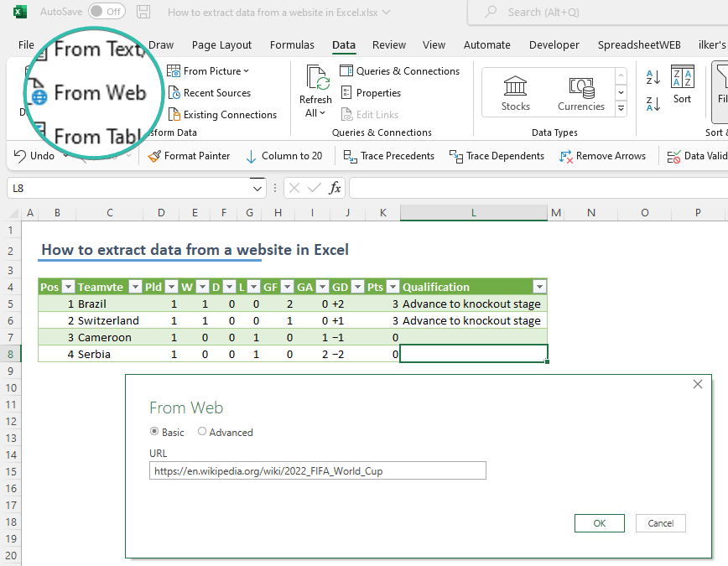Screen dimensions: 728x566
Task: Confirm with the OK button
Action: (599, 522)
